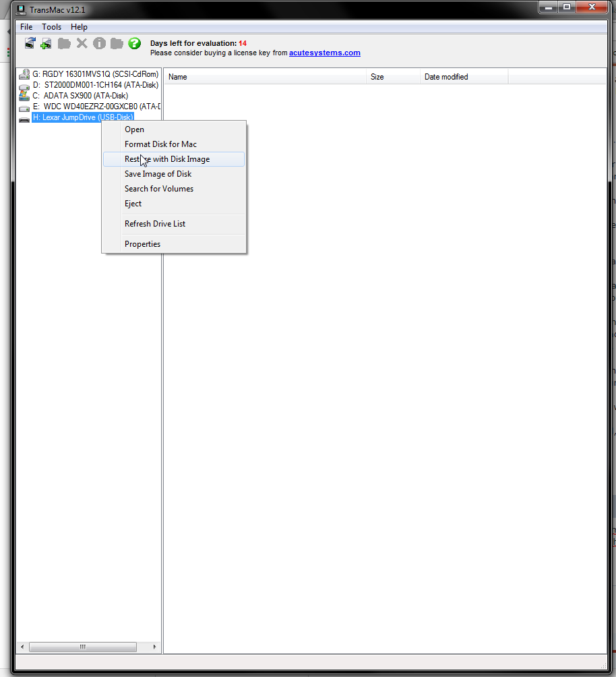This screenshot has height=677, width=616.
Task: Follow the acutesystems.com link
Action: pos(325,53)
